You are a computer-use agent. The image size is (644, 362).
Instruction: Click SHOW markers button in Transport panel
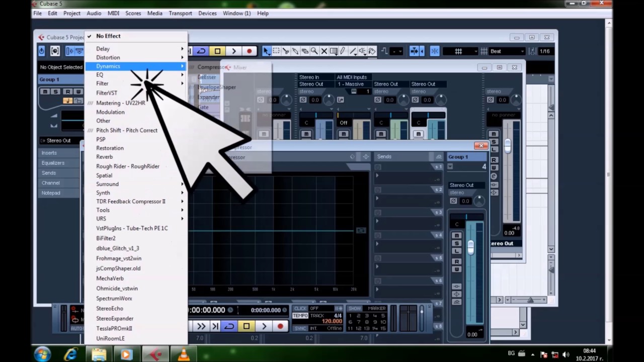(355, 308)
